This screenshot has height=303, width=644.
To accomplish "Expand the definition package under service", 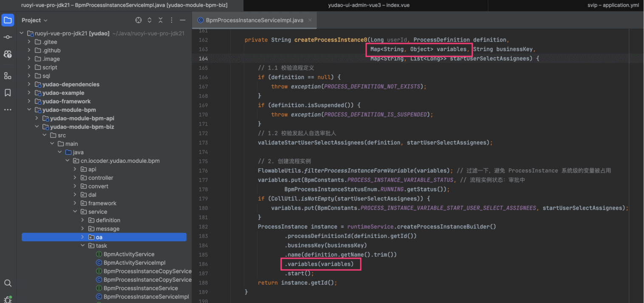I will (x=83, y=220).
